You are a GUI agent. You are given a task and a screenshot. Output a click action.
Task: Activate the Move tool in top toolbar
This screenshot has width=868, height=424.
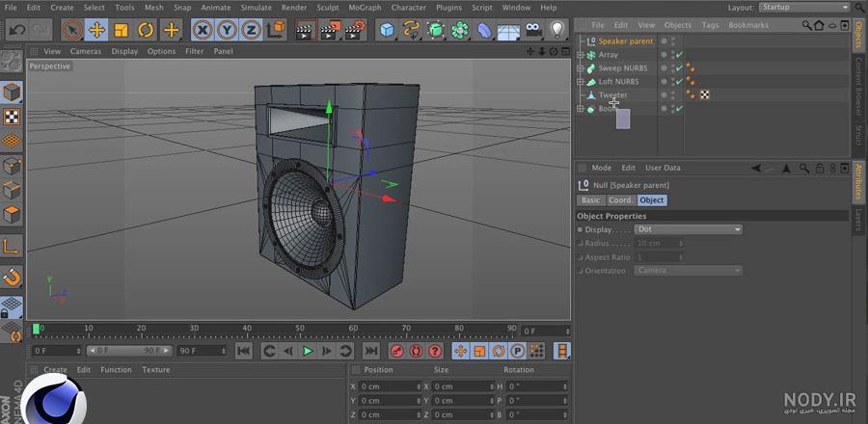(96, 30)
